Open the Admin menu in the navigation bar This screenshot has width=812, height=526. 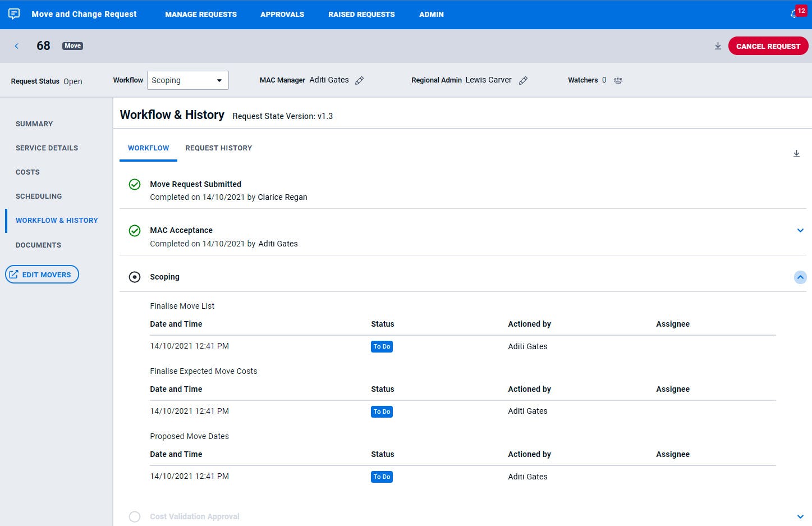[431, 14]
